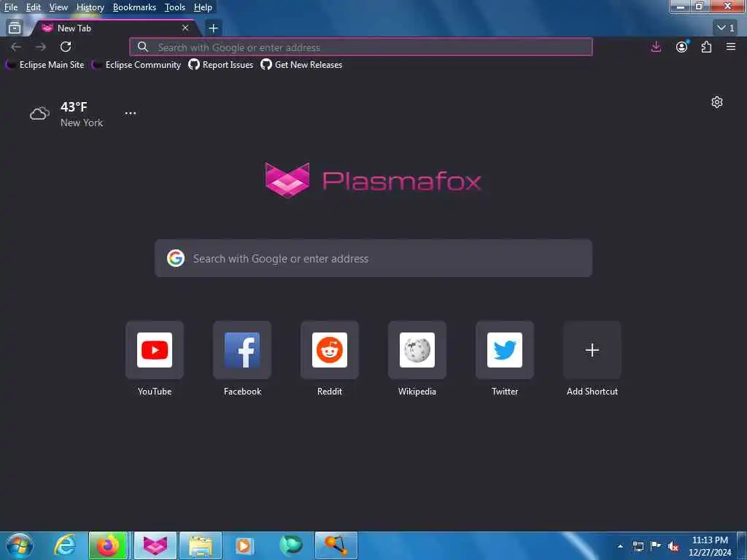Image resolution: width=747 pixels, height=560 pixels.
Task: Open the Windows Start menu
Action: tap(19, 545)
